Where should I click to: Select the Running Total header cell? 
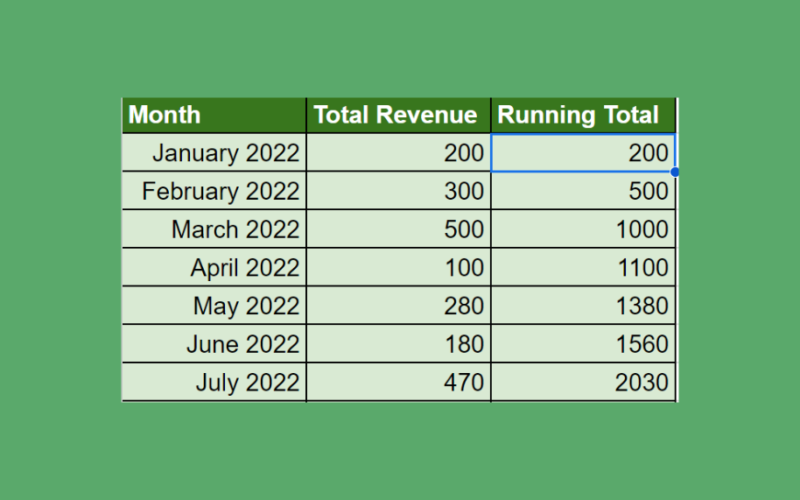click(x=583, y=115)
